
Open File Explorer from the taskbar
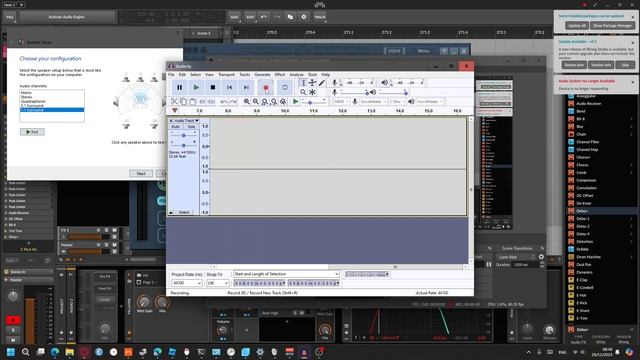tap(70, 352)
